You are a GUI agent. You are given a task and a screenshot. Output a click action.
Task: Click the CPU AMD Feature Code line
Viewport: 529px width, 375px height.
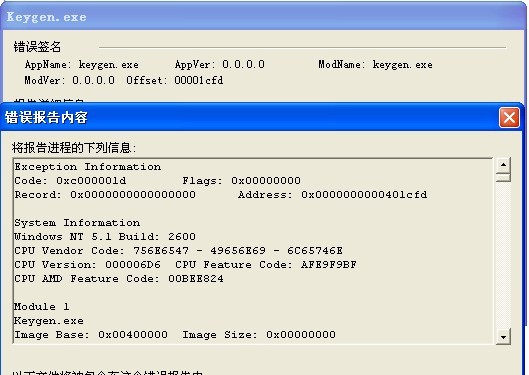(x=119, y=279)
